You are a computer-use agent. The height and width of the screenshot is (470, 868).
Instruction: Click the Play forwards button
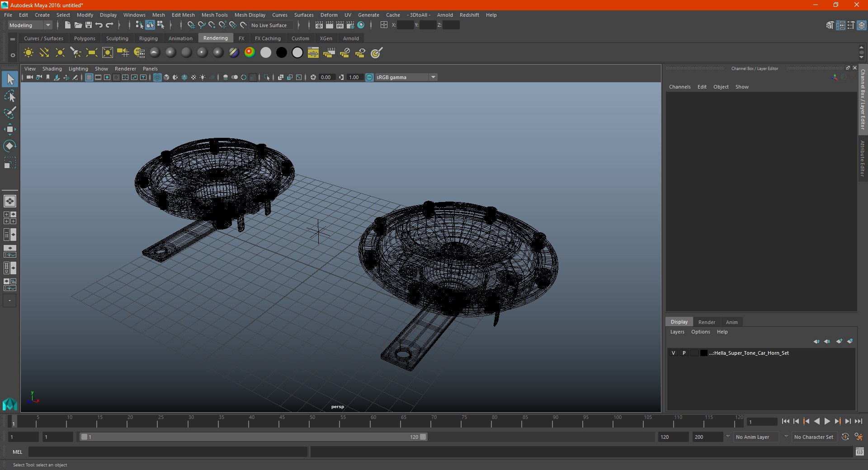tap(827, 421)
